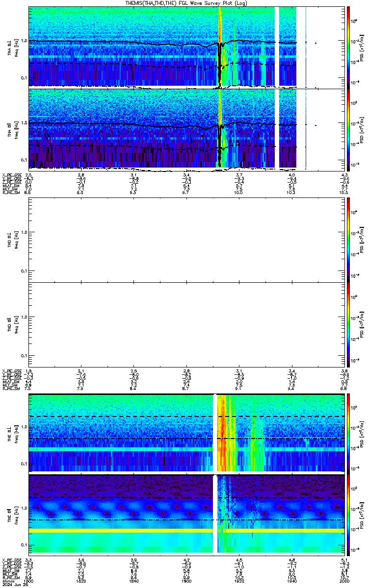The image size is (368, 588).
Task: Click the PSD color bar of THE B-perpendicular panel
Action: pos(347,433)
